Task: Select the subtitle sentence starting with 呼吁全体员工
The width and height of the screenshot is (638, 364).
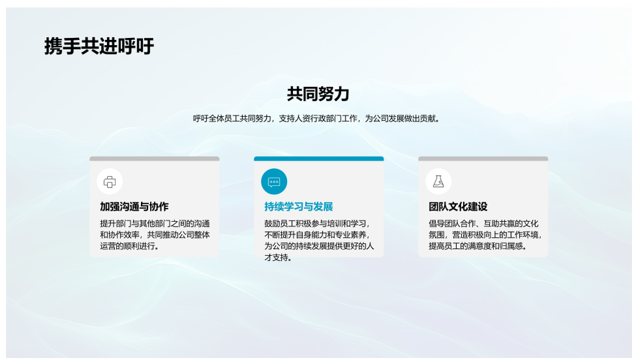Action: tap(318, 119)
